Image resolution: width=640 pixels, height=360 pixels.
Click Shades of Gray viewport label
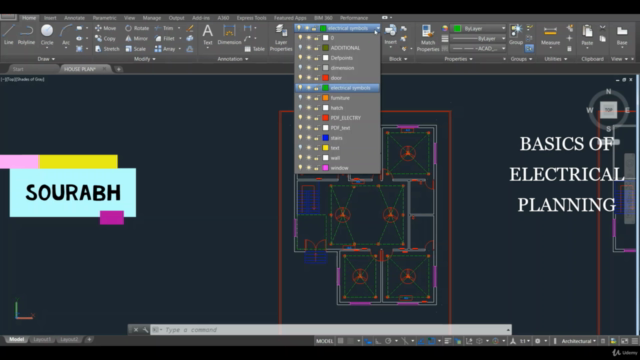pyautogui.click(x=31, y=79)
